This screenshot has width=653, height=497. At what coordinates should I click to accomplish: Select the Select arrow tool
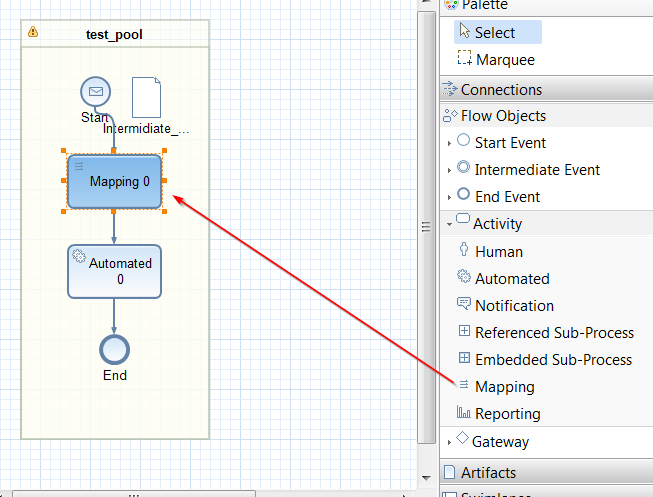click(498, 32)
